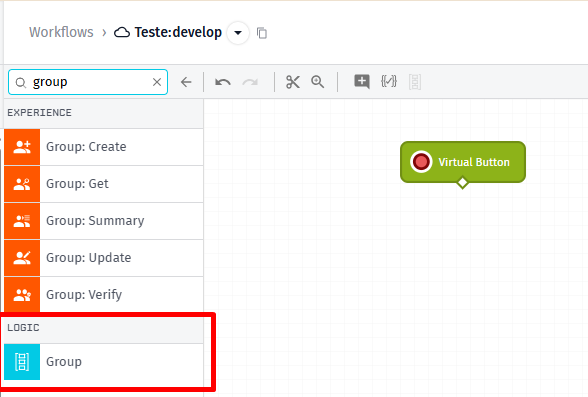This screenshot has width=588, height=397.
Task: Select the Virtual Button node on canvas
Action: pos(463,162)
